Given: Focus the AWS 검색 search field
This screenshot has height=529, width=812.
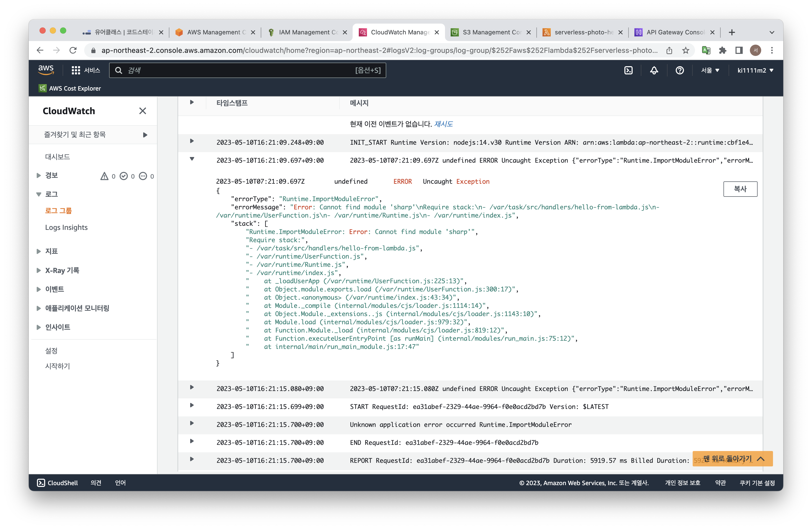Looking at the screenshot, I should (248, 70).
